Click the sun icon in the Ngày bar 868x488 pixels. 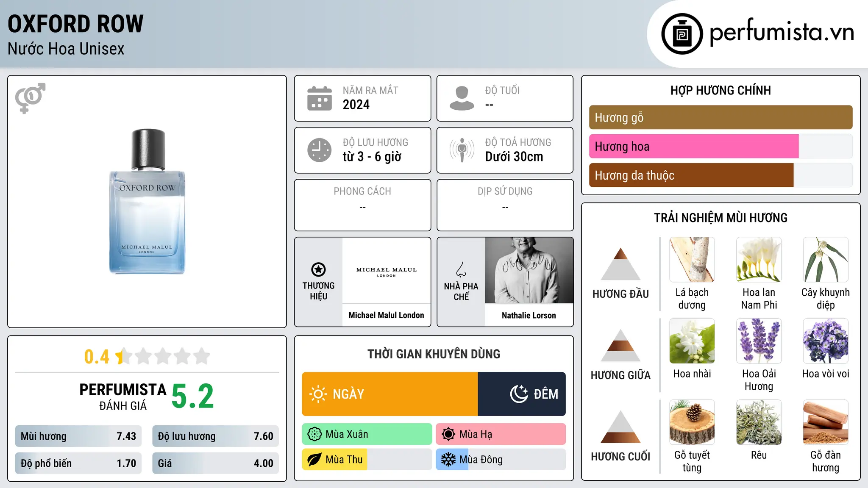318,394
